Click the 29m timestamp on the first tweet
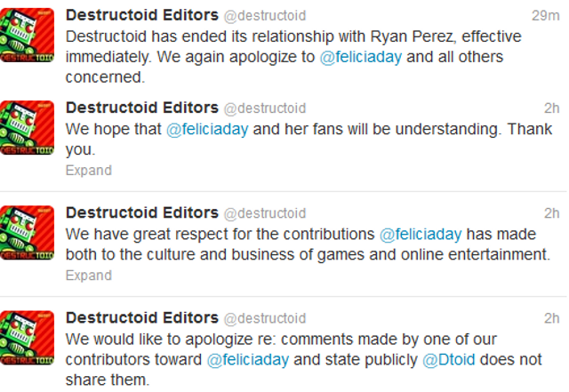This screenshot has width=569, height=392. 545,15
